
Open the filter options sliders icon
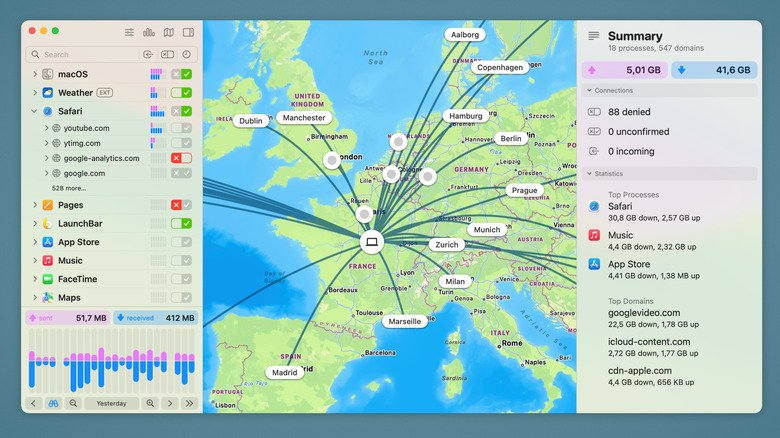pyautogui.click(x=129, y=32)
